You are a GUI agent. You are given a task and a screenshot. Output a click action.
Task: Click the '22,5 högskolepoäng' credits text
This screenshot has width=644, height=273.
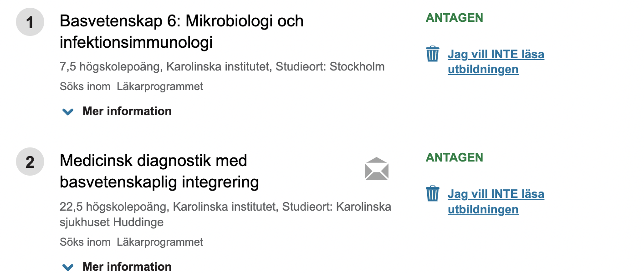tap(114, 207)
